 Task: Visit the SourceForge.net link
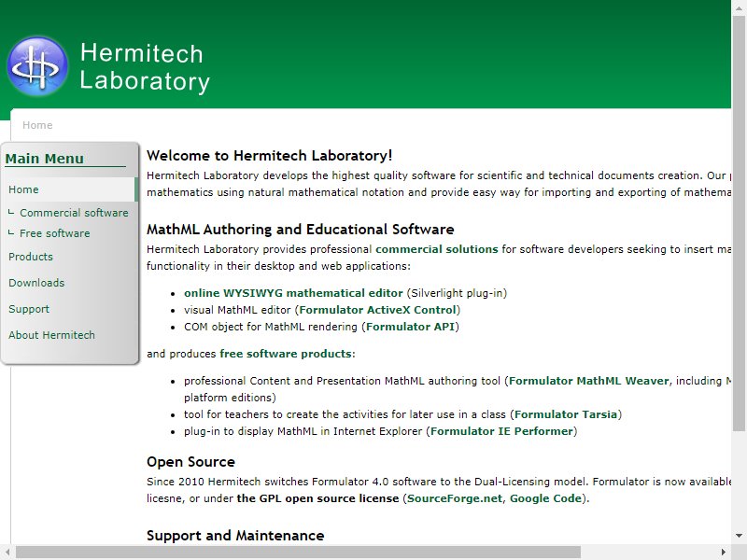tap(455, 498)
